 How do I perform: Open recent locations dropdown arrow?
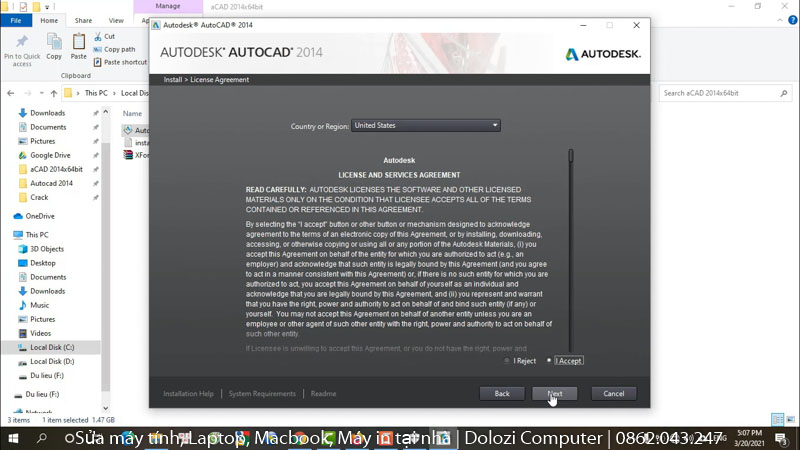(x=41, y=93)
